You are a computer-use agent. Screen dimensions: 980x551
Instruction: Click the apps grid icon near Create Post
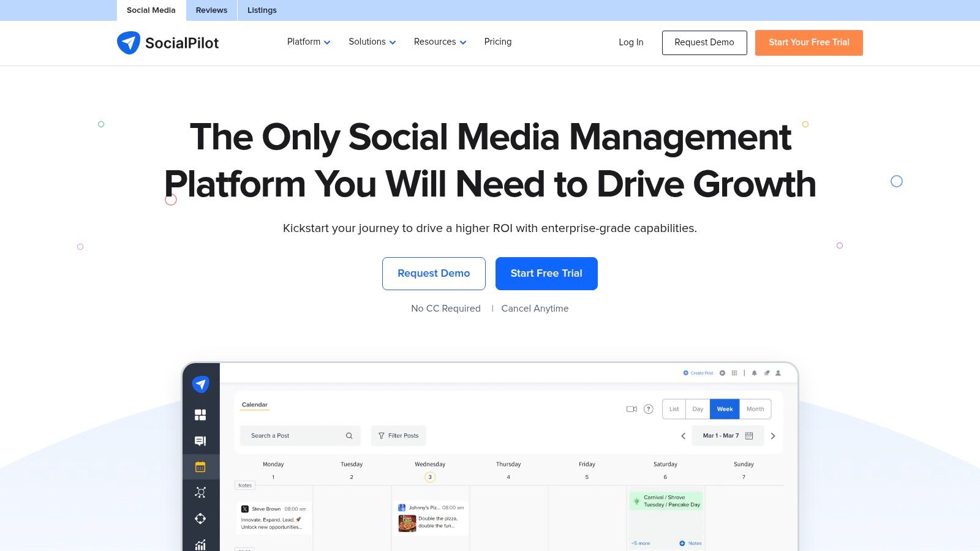[734, 372]
